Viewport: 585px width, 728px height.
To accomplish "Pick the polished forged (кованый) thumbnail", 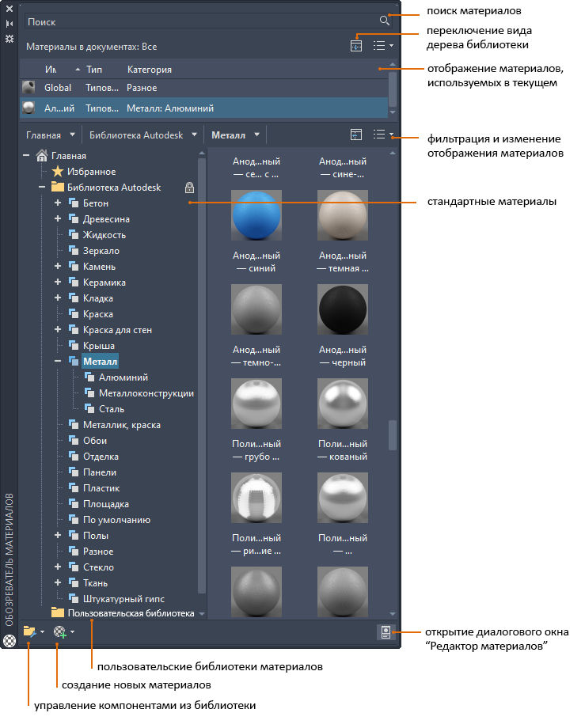I will (343, 404).
